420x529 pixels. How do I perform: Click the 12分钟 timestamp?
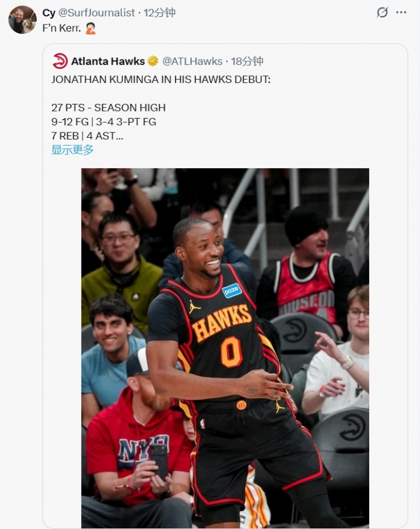point(160,12)
